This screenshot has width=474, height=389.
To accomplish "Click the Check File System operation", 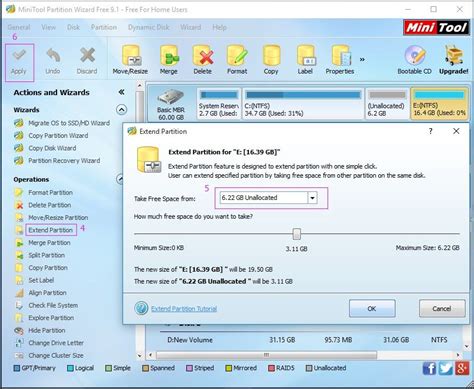I will point(53,305).
